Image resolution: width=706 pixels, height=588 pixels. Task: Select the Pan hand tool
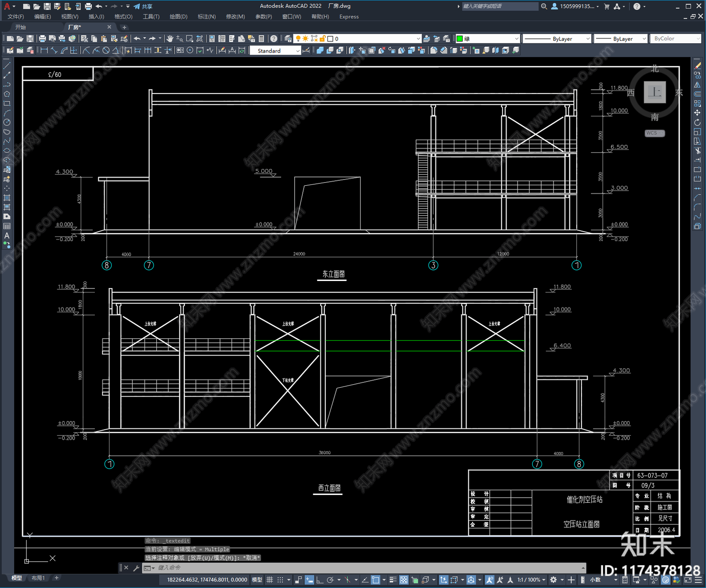(x=170, y=39)
